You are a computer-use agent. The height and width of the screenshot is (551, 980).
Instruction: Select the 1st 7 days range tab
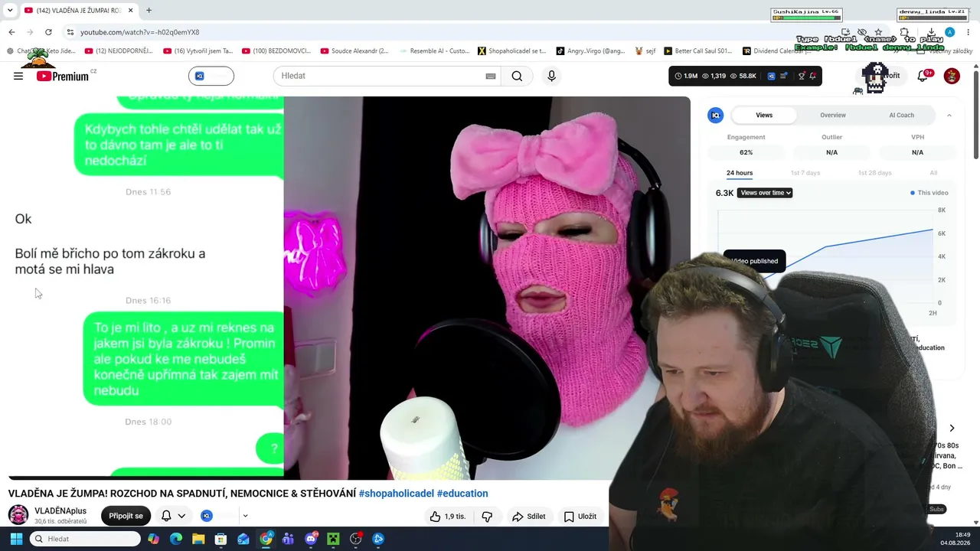[805, 173]
